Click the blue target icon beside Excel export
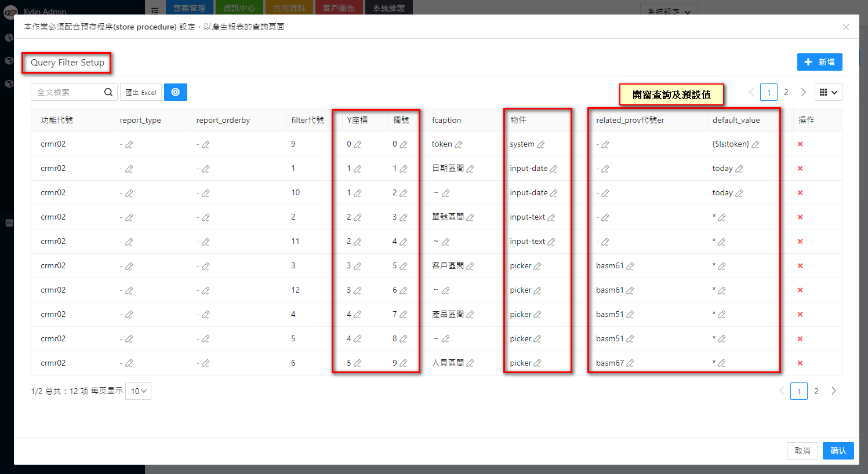This screenshot has height=474, width=868. [x=175, y=92]
